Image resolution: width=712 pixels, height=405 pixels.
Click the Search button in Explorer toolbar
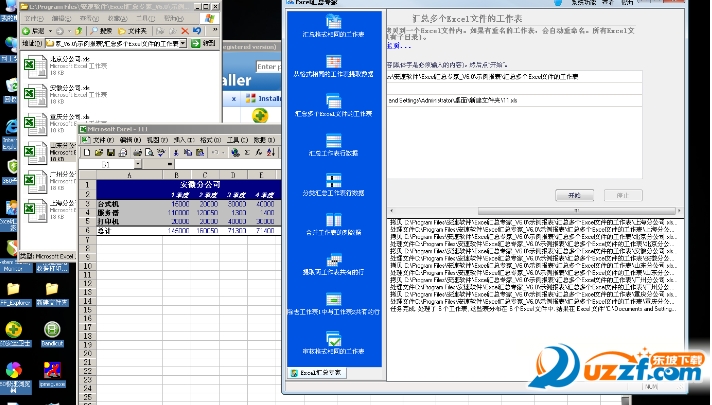[101, 31]
